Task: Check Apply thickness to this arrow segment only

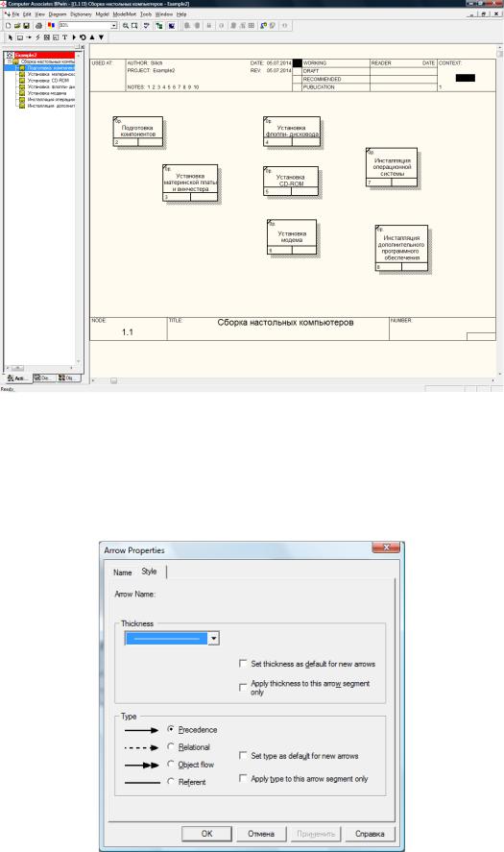Action: click(x=243, y=688)
